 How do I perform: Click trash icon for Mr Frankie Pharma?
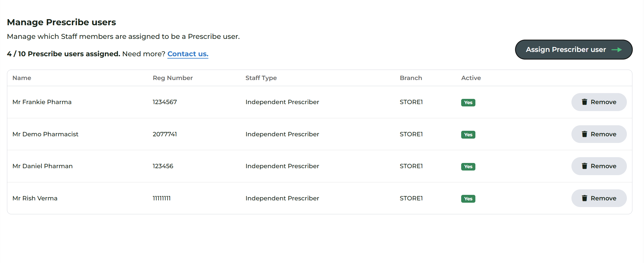pos(585,102)
